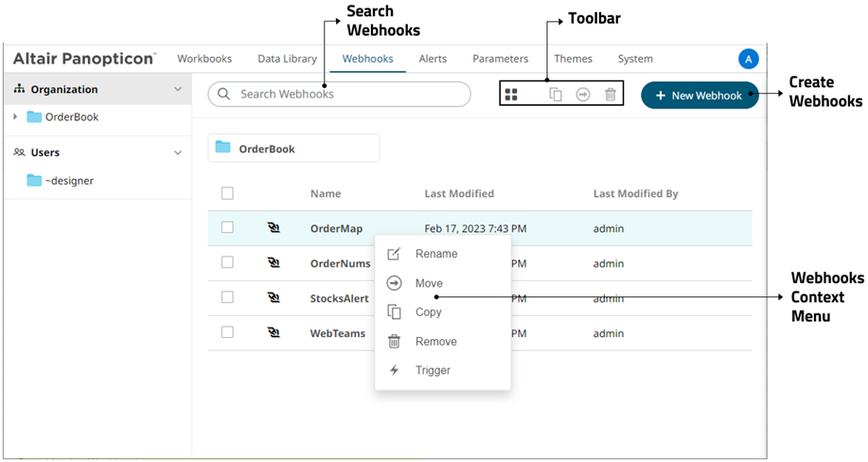Click the toolbar trash Remove icon
Screen dimensions: 868x462
click(611, 95)
